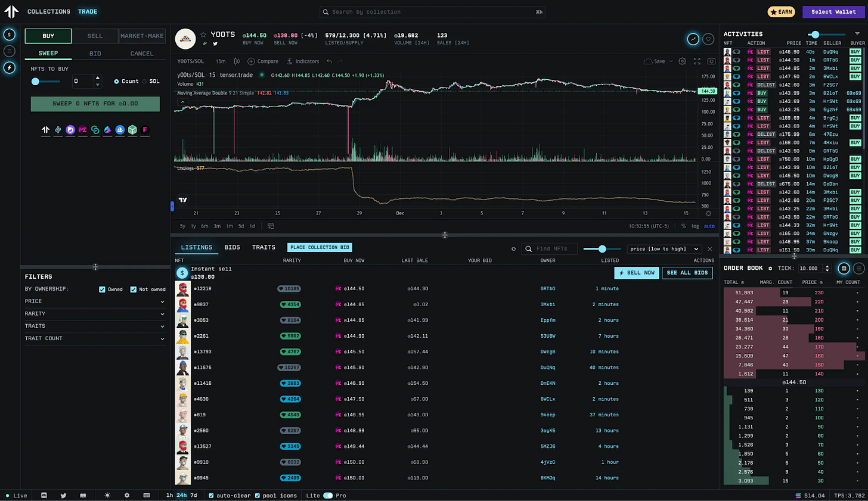Adjust the listings size slider handle

[602, 249]
